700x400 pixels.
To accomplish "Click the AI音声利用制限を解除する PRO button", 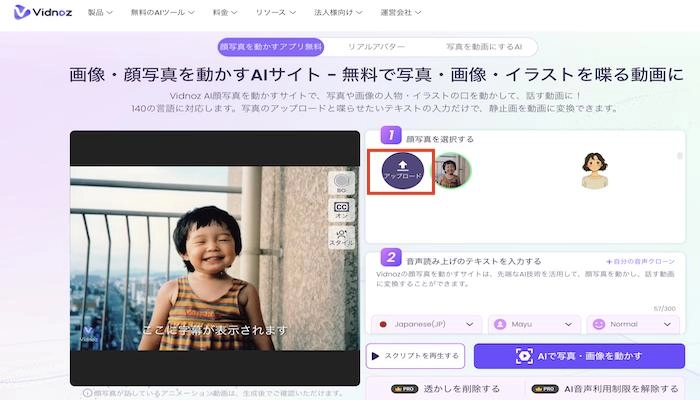I will [x=605, y=389].
